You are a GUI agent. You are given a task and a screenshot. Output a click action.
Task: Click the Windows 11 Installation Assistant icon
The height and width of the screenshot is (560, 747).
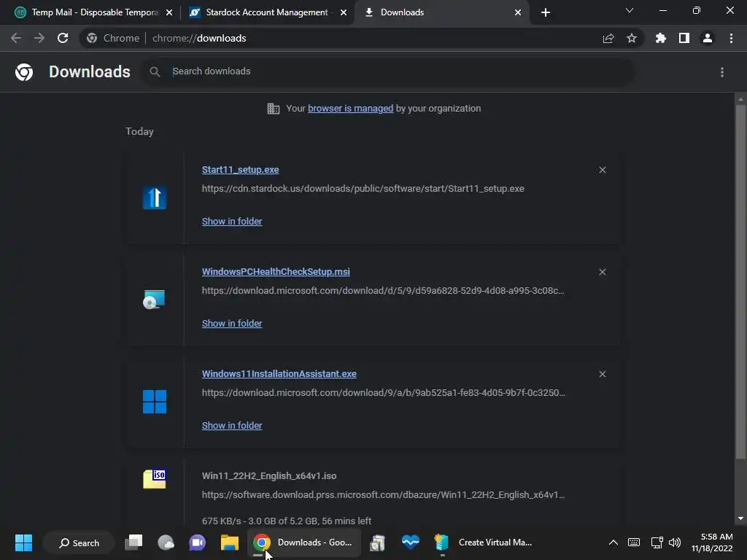tap(155, 402)
